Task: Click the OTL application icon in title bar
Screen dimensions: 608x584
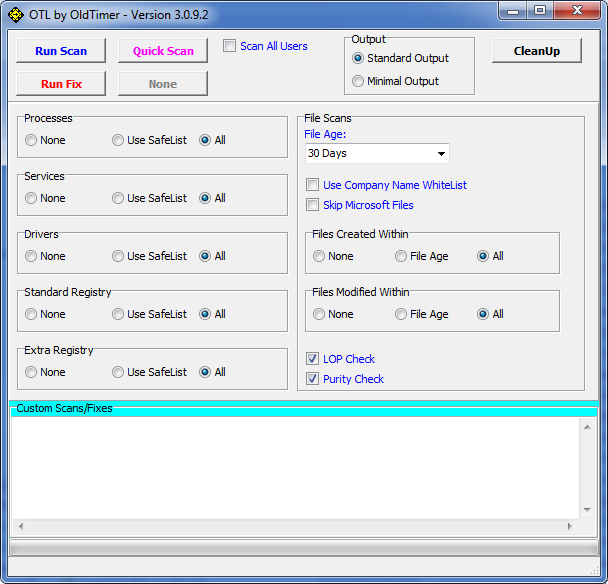Action: click(16, 15)
